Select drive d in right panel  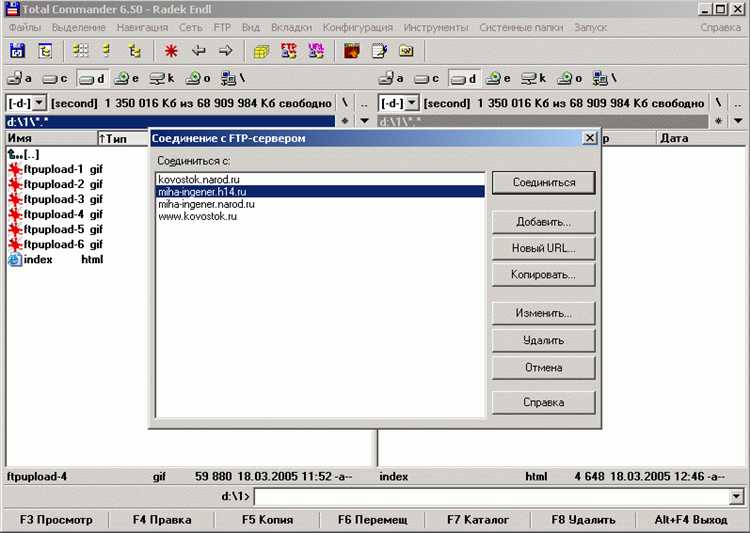click(x=463, y=78)
